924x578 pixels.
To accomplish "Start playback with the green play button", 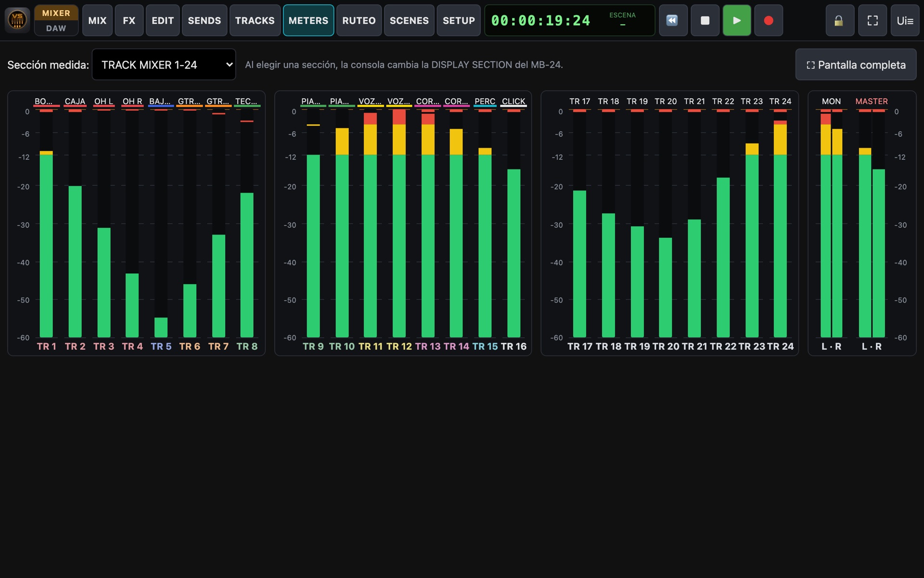I will pos(736,20).
